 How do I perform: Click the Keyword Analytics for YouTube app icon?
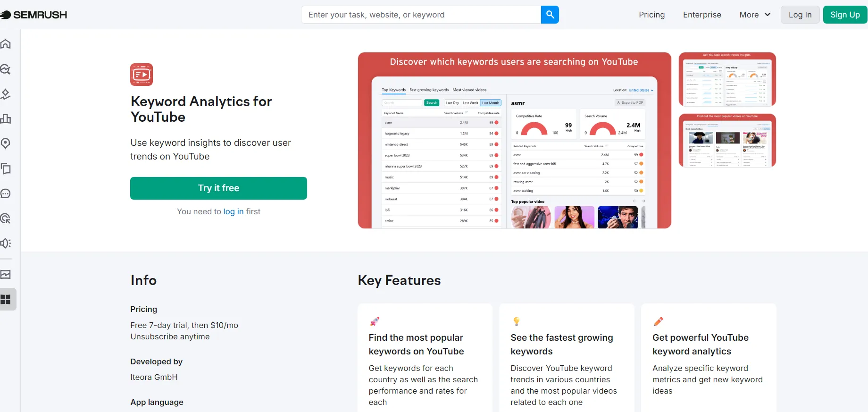142,75
